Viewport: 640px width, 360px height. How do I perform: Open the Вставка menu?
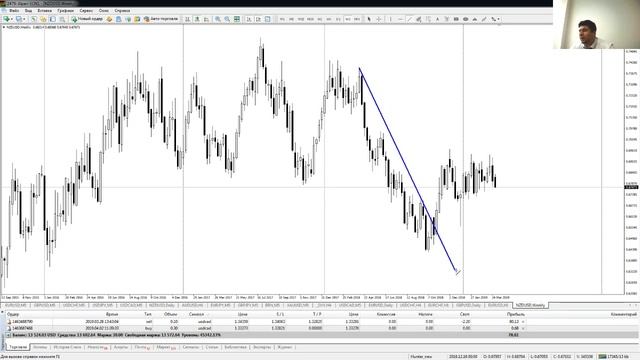(x=44, y=11)
